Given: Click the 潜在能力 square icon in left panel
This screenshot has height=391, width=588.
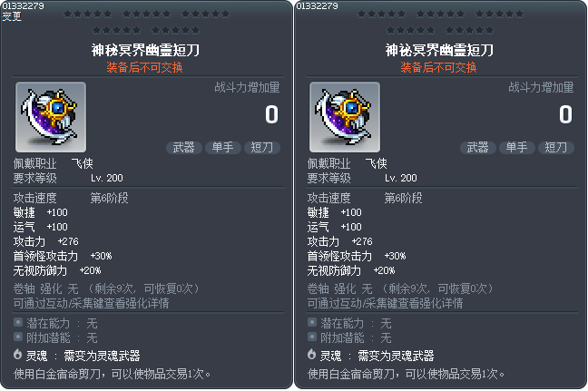Looking at the screenshot, I should pyautogui.click(x=18, y=322).
